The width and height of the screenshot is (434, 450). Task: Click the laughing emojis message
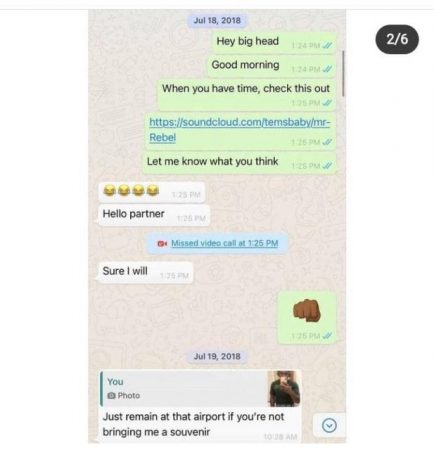(x=152, y=192)
